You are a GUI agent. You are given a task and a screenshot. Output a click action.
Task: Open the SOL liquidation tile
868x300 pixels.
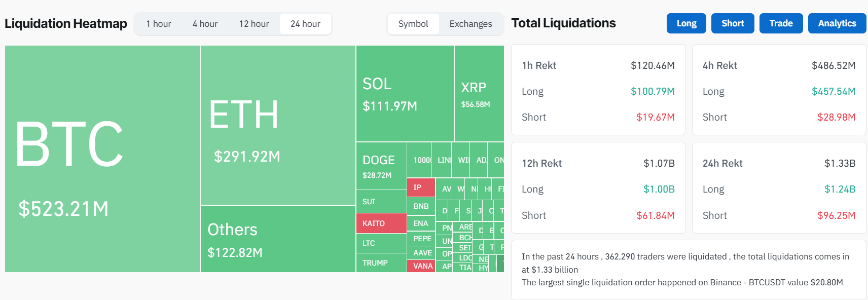tap(405, 94)
